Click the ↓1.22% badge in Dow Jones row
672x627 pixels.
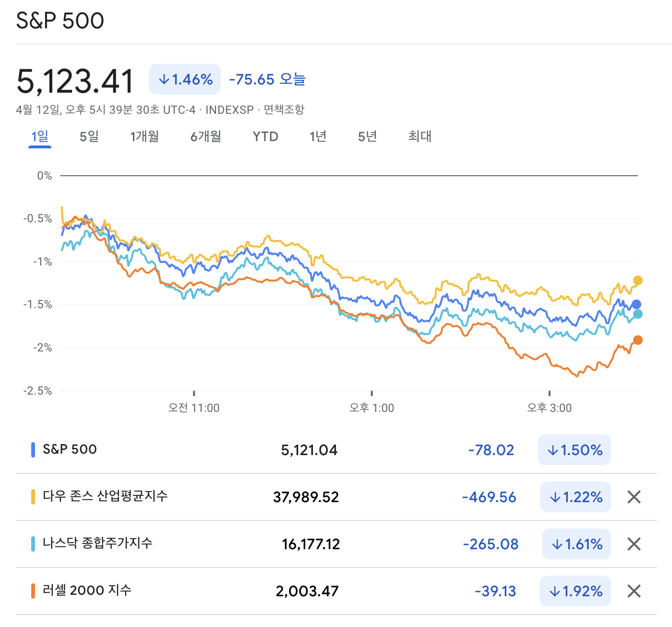576,497
